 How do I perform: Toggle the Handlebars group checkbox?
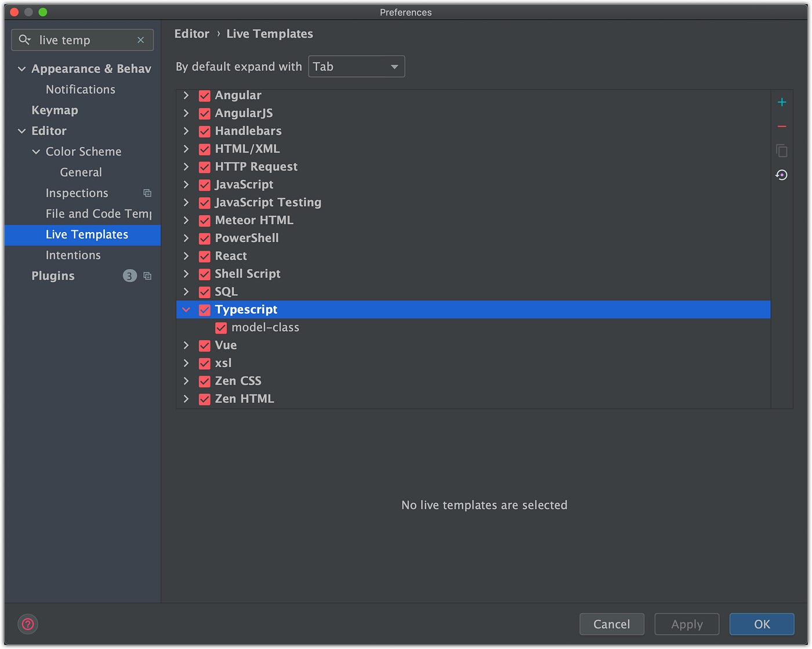coord(205,132)
